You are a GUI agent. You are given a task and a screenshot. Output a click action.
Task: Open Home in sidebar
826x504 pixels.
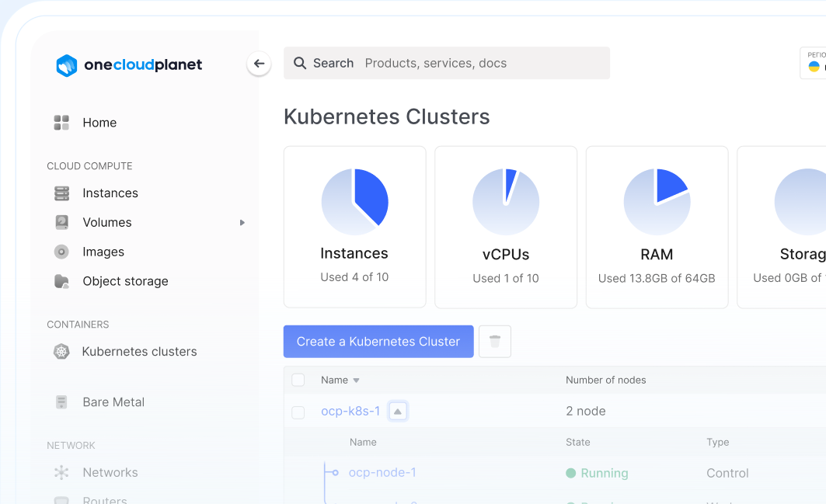coord(99,123)
